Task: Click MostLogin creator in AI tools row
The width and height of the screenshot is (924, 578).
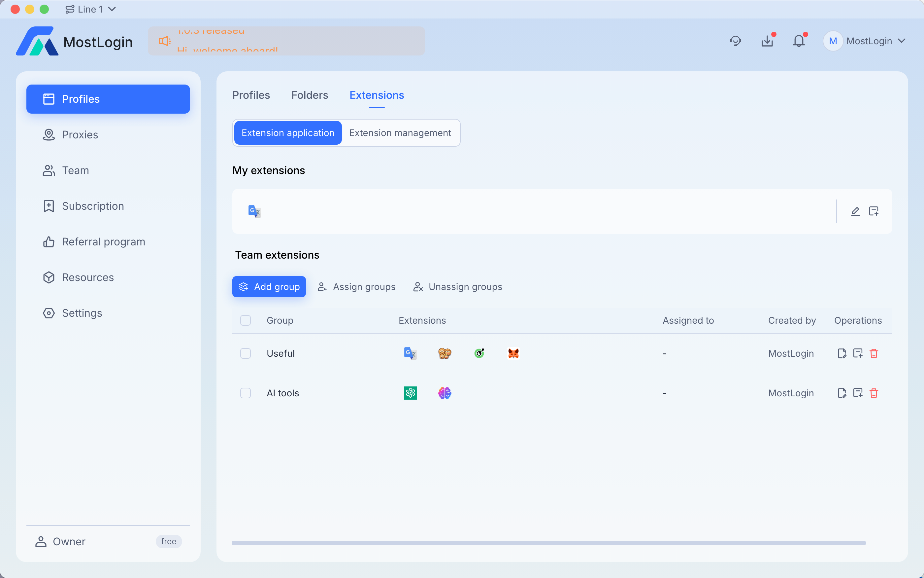Action: pyautogui.click(x=791, y=393)
